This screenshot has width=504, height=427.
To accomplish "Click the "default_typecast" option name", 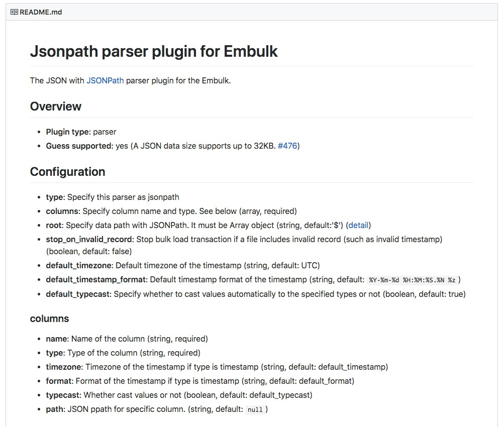I will coord(78,294).
